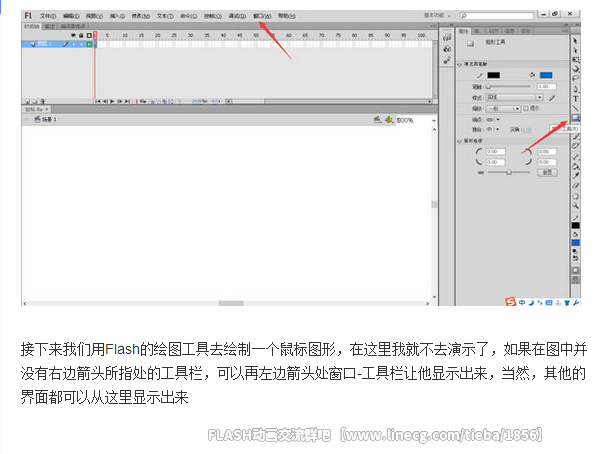The image size is (594, 454).
Task: Click the Play button in timeline controls
Action: (x=112, y=101)
